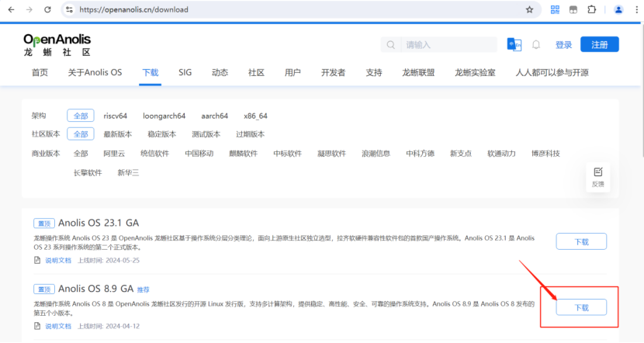
Task: Filter commercial version by 软通动力
Action: click(501, 153)
